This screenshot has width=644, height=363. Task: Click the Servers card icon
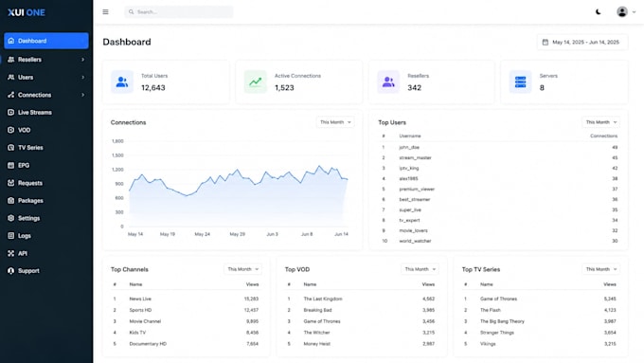(520, 82)
